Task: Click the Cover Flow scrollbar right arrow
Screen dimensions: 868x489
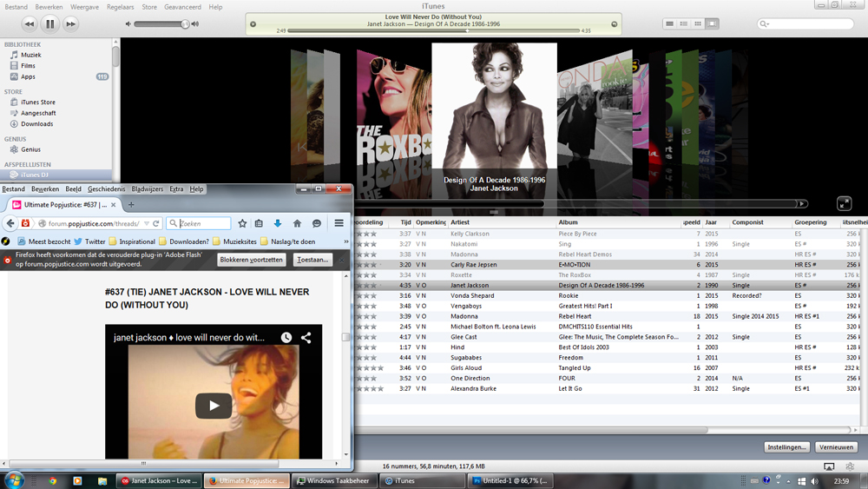Action: [x=801, y=204]
